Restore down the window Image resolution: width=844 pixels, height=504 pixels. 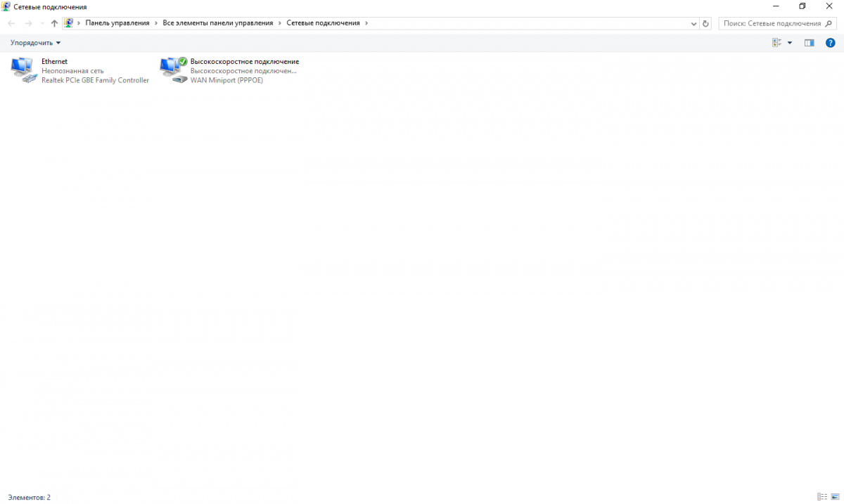click(803, 6)
